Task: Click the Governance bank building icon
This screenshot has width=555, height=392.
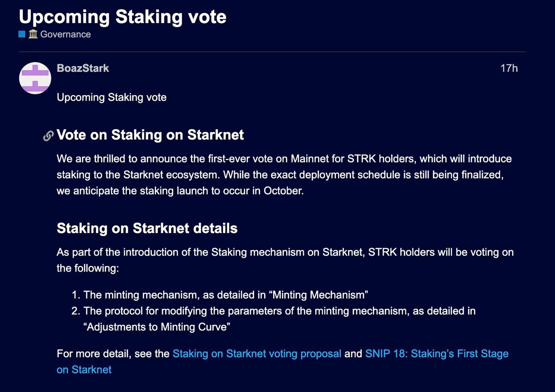Action: point(33,34)
